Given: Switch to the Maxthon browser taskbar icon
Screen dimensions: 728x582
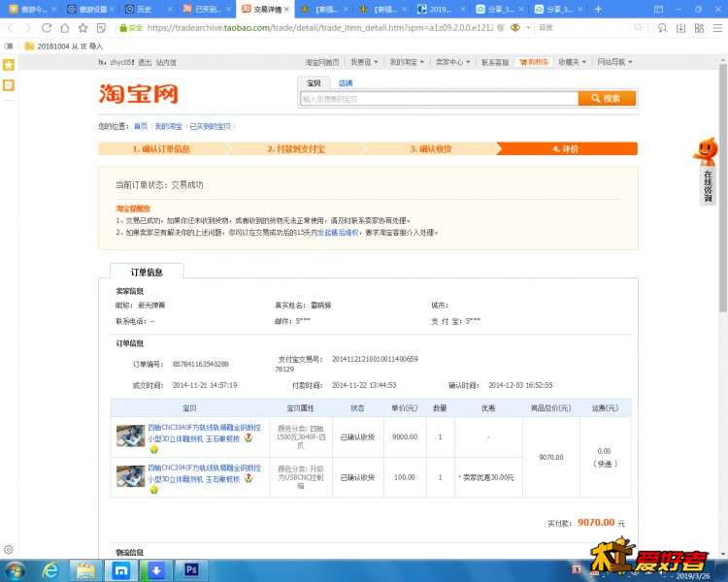Looking at the screenshot, I should (x=120, y=570).
